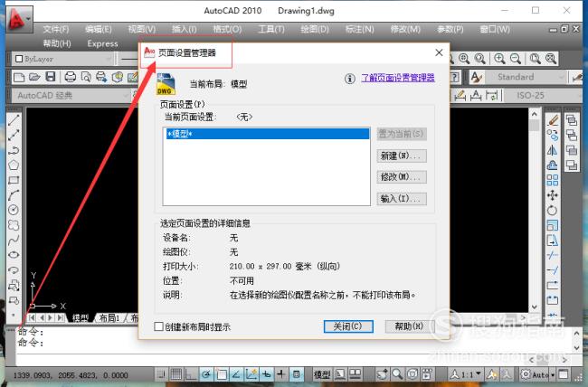The image size is (588, 387).
Task: Select the Construction Line tool
Action: click(x=14, y=136)
